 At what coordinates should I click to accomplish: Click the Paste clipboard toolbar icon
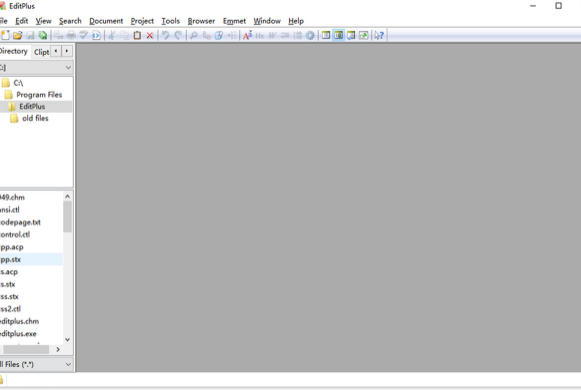click(x=137, y=36)
